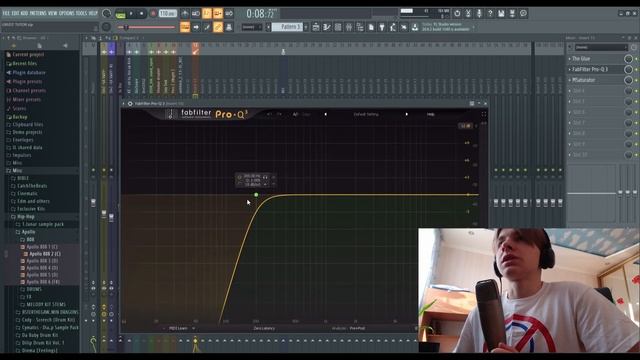640x360 pixels.
Task: Select the Apollo 808 2 (C) sample
Action: [45, 254]
